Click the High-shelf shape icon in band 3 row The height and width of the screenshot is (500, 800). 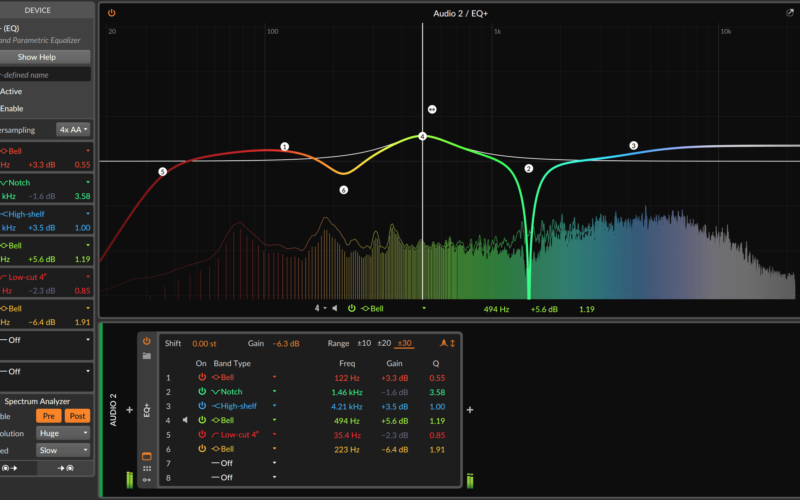[215, 406]
